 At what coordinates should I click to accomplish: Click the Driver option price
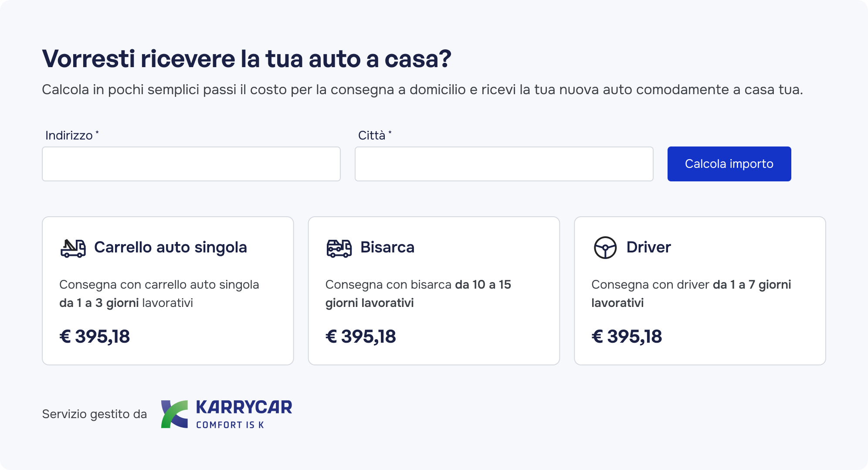(627, 337)
